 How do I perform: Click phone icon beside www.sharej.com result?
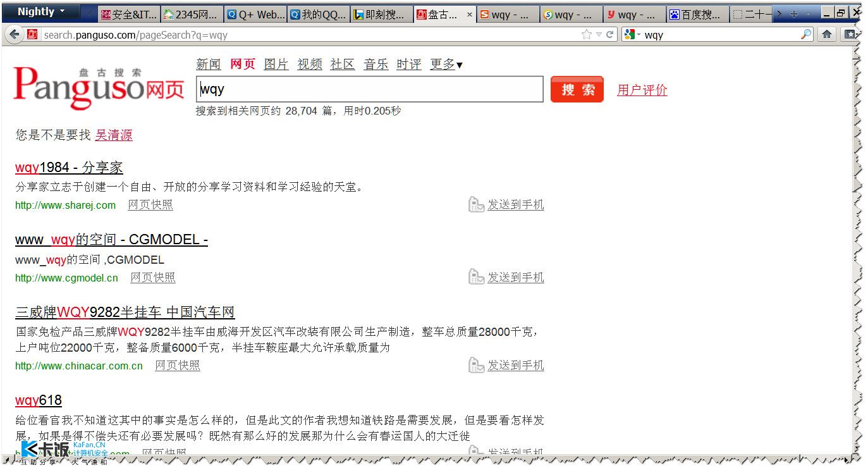[x=476, y=205]
